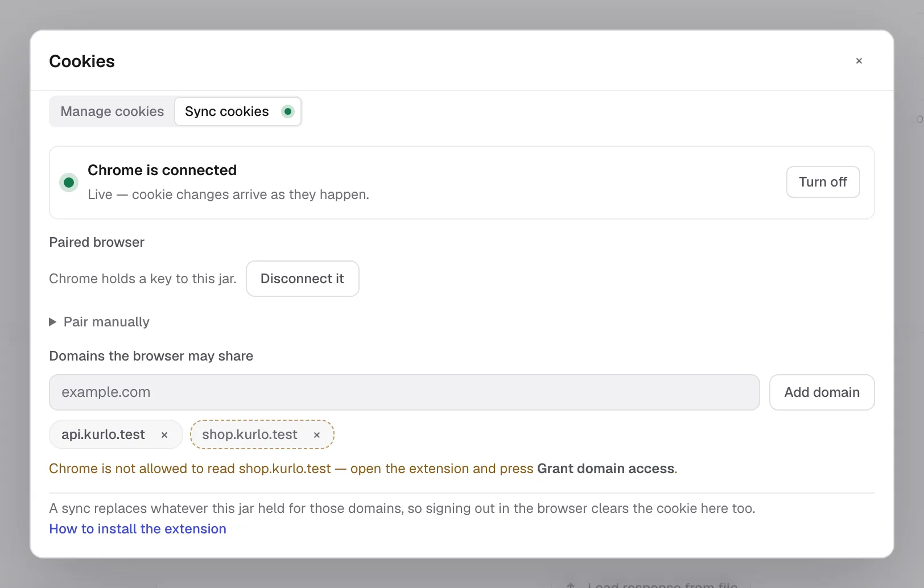The height and width of the screenshot is (588, 924).
Task: Remove the api.kurlo.test domain chip
Action: (x=164, y=435)
